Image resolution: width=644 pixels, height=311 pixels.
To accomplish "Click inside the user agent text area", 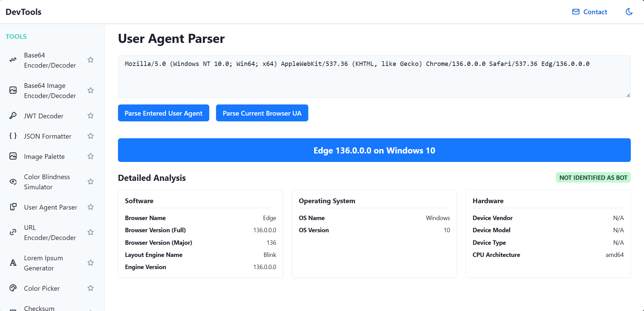I will (x=374, y=76).
